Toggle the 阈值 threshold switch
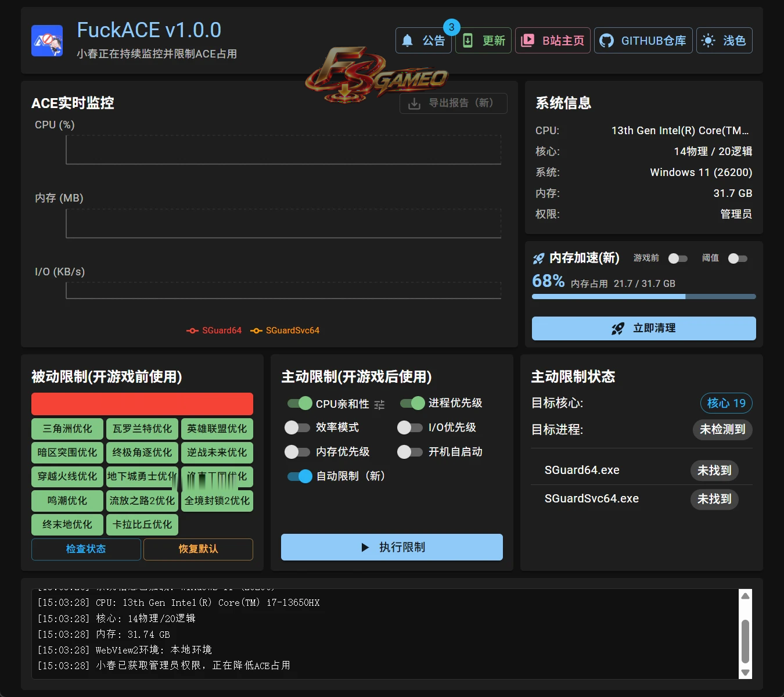 pos(738,258)
